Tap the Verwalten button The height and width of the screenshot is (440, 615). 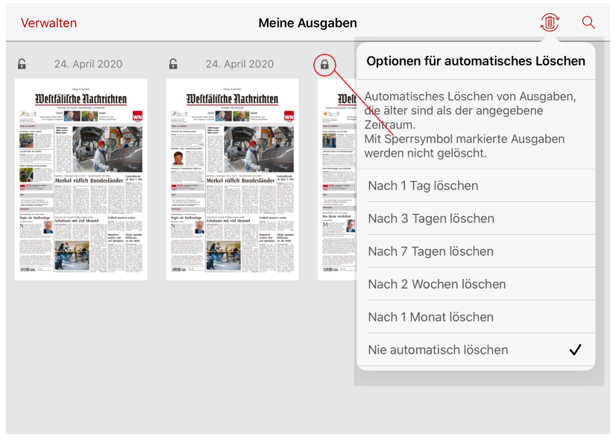[48, 23]
